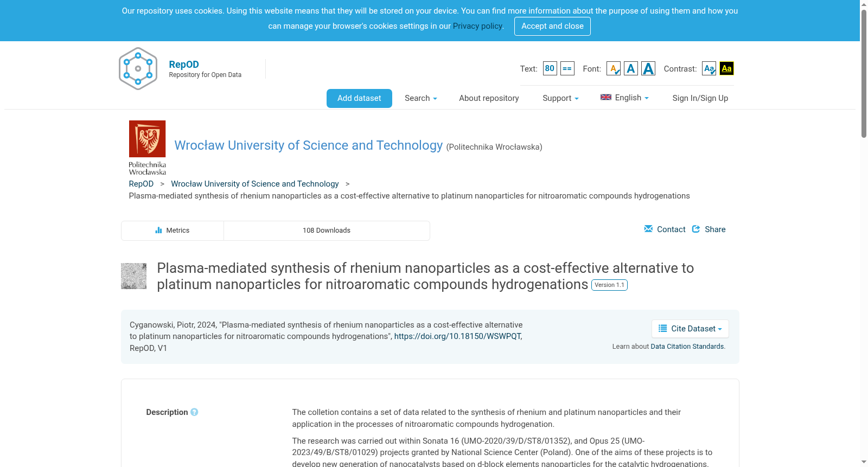Screen dimensions: 868x467
Task: Open Data Citation Standards link
Action: tap(687, 346)
